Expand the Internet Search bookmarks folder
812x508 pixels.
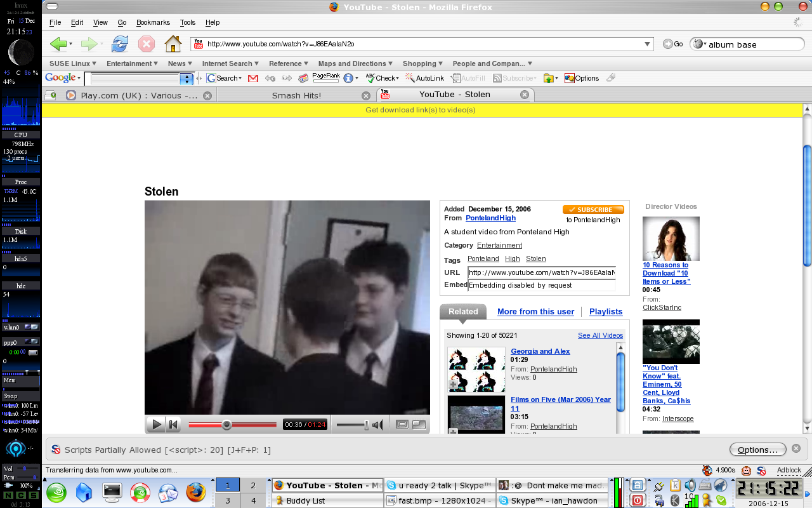pyautogui.click(x=231, y=63)
